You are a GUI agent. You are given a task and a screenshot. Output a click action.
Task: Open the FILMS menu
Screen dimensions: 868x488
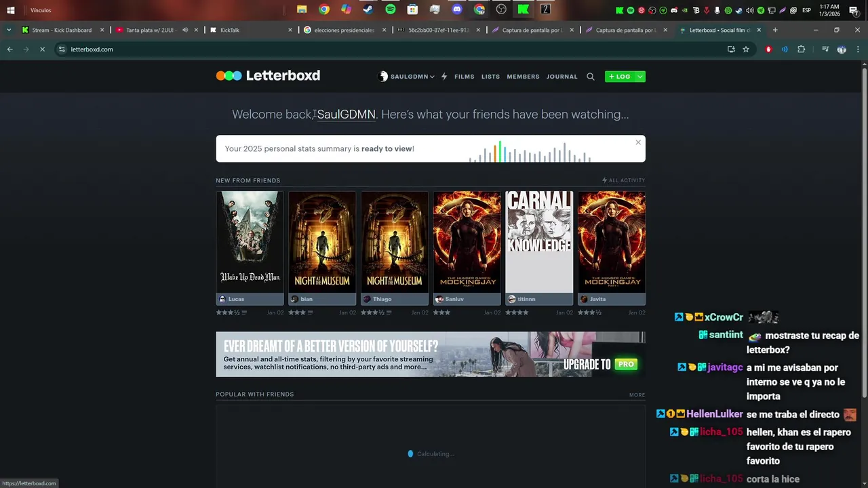(x=465, y=77)
